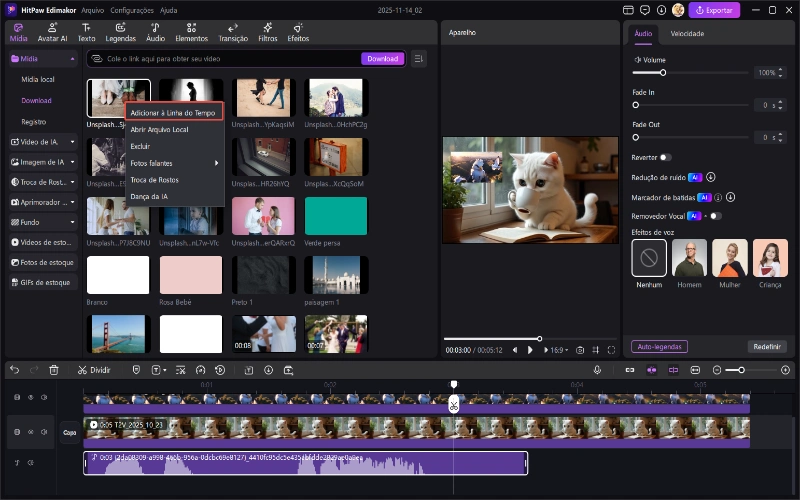Choose Adicionar à Linha do Tempo

point(173,113)
